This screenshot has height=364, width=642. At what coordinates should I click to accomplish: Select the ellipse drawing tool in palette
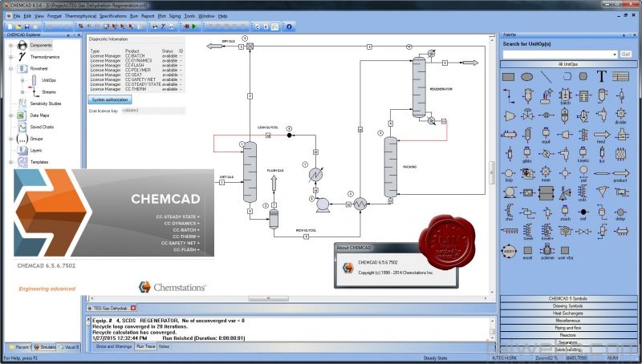(x=526, y=76)
